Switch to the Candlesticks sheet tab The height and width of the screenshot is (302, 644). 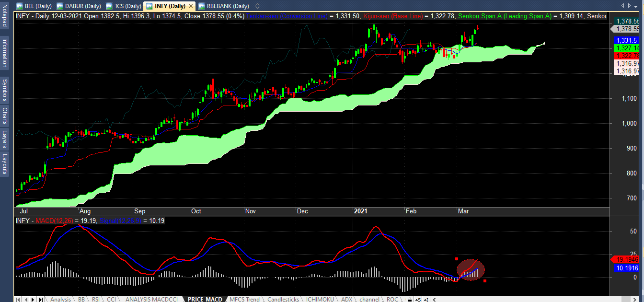283,299
